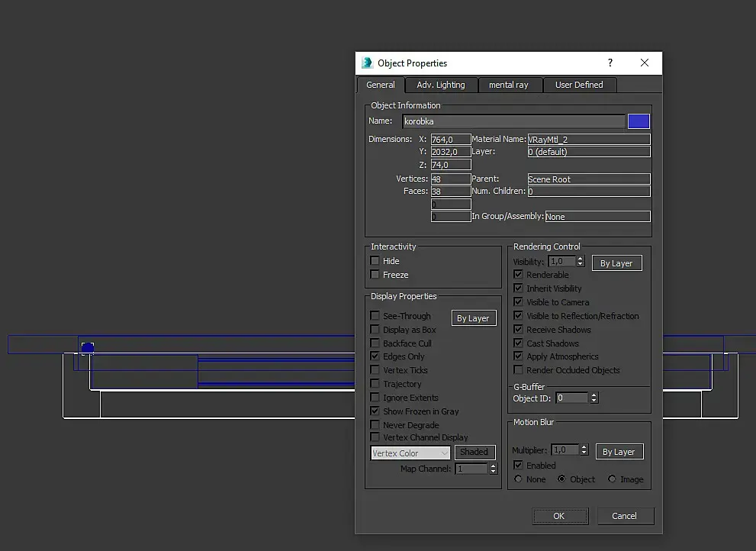The height and width of the screenshot is (551, 756).
Task: Click the korobka name field
Action: pyautogui.click(x=513, y=121)
